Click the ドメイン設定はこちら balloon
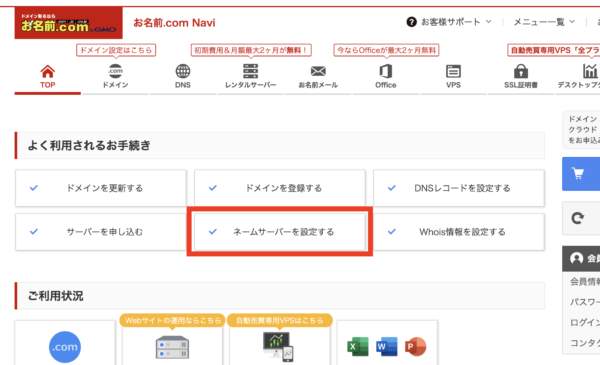 116,50
